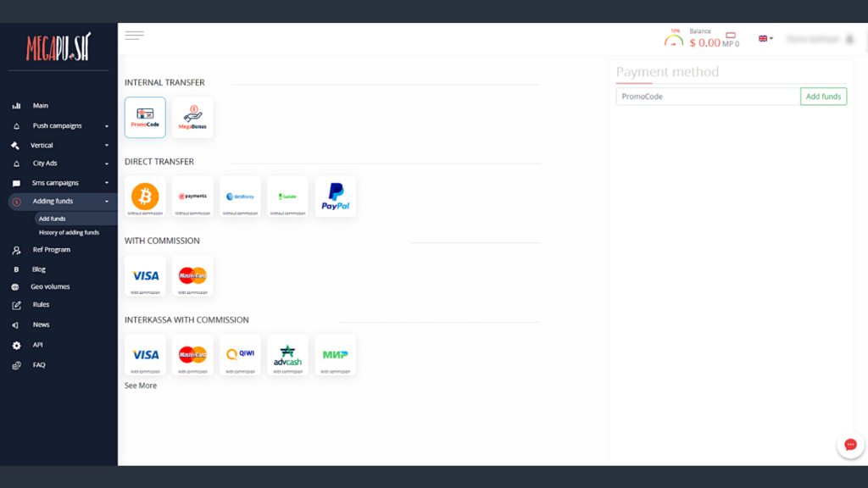868x488 pixels.
Task: Click the API gear icon
Action: tap(17, 346)
